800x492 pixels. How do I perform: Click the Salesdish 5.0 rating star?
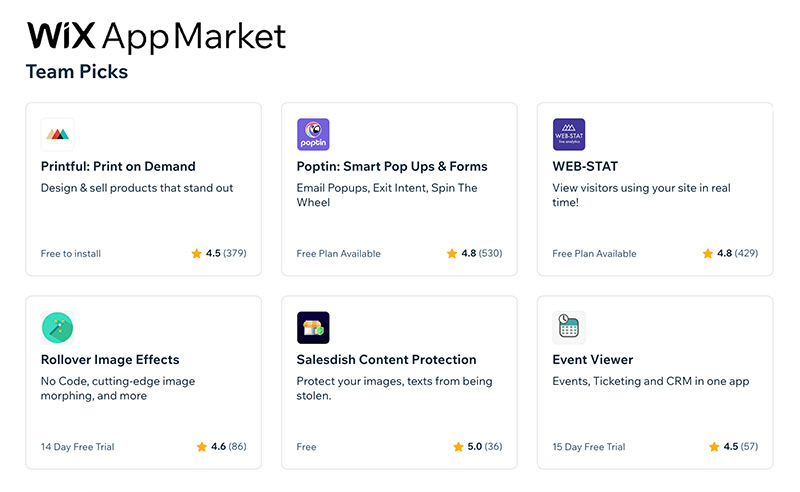[459, 447]
